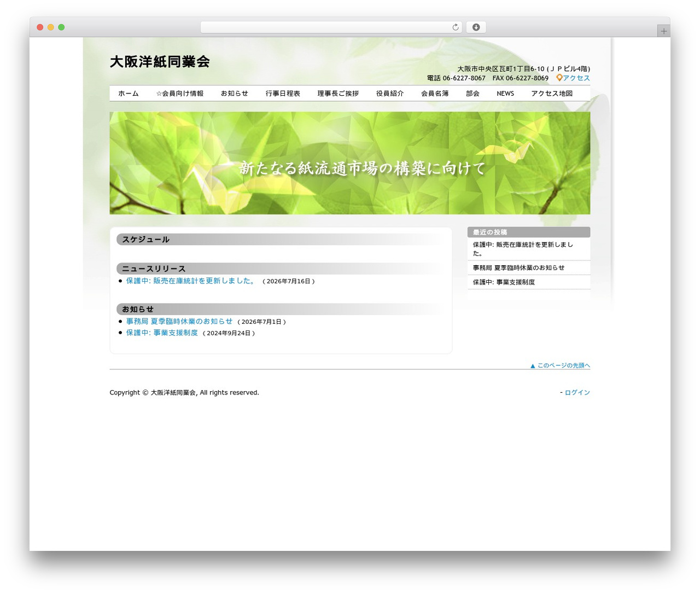
Task: Open the お知らせ navigation item
Action: click(x=234, y=94)
